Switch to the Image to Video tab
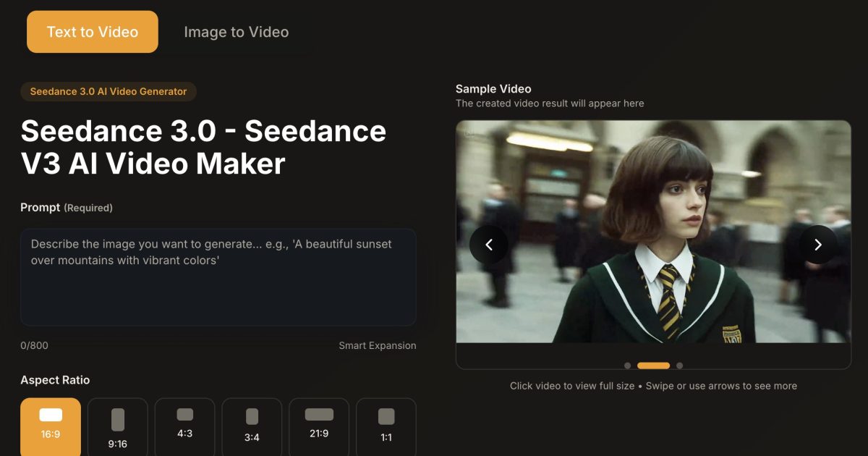868x456 pixels. click(235, 32)
